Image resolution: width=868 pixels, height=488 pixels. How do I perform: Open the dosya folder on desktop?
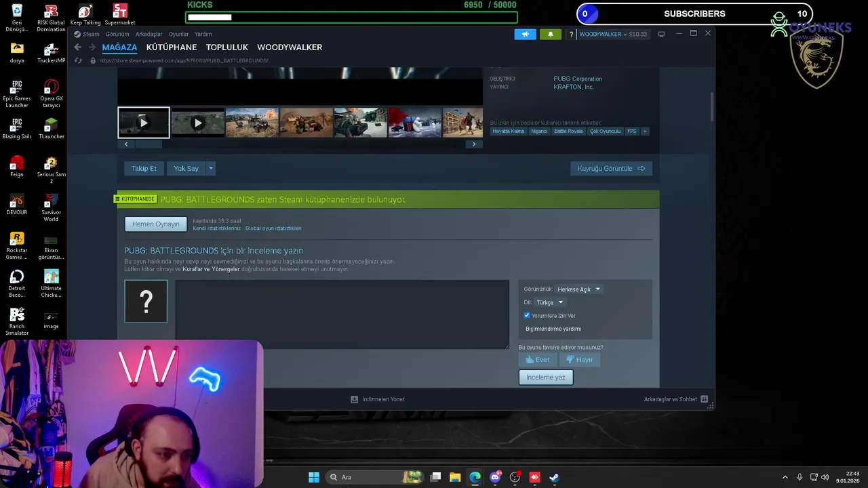click(17, 53)
